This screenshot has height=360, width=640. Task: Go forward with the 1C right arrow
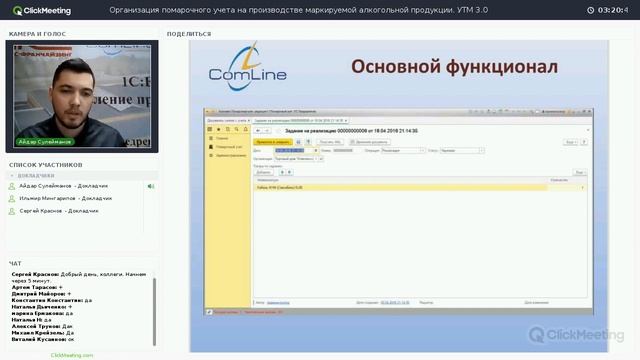[x=267, y=131]
